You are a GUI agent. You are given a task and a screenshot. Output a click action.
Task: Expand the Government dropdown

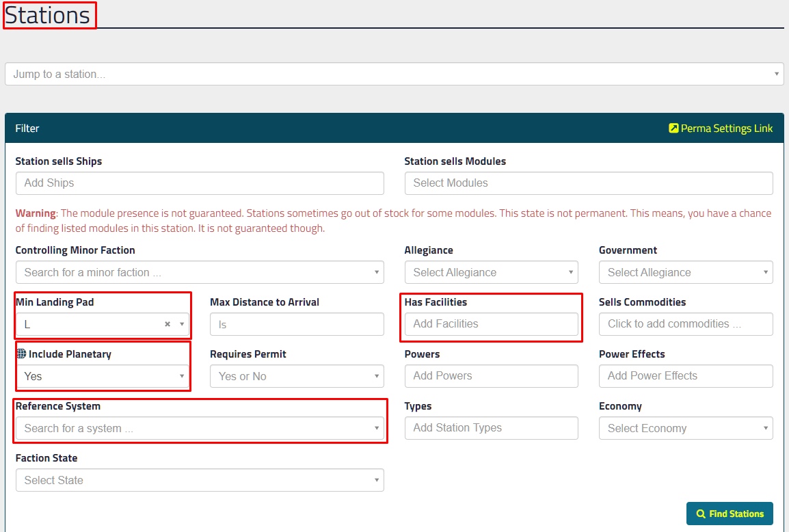[685, 272]
